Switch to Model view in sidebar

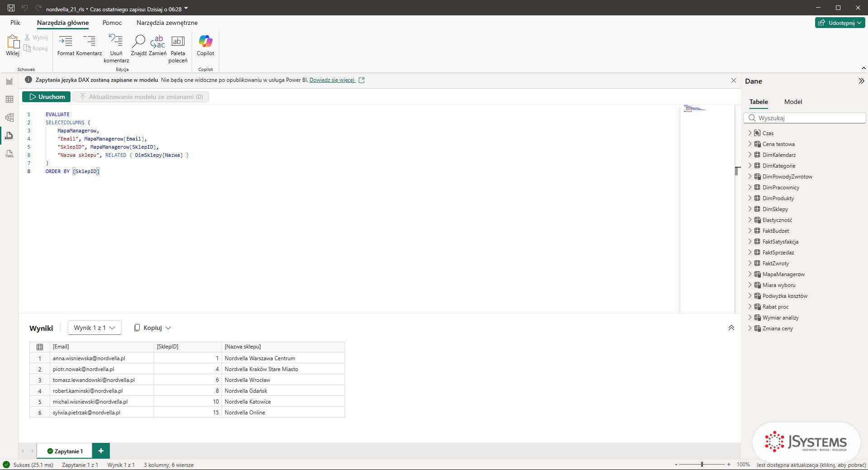[9, 117]
